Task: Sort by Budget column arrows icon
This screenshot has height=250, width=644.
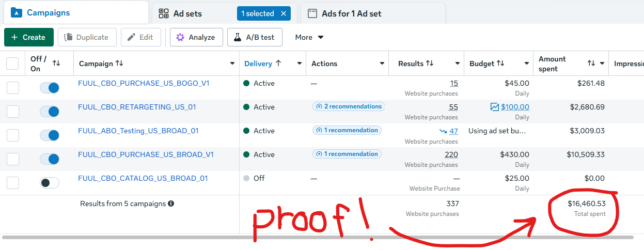Action: (500, 64)
